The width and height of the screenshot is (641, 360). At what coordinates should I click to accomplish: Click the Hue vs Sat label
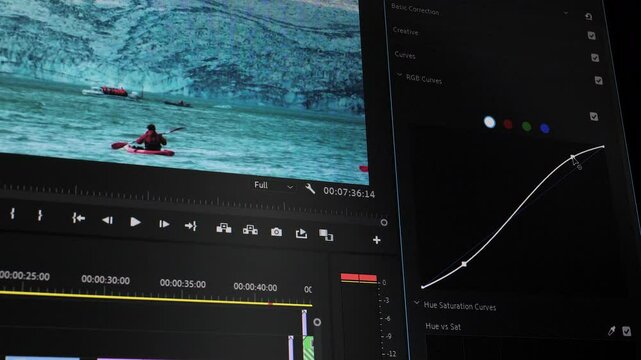443,326
